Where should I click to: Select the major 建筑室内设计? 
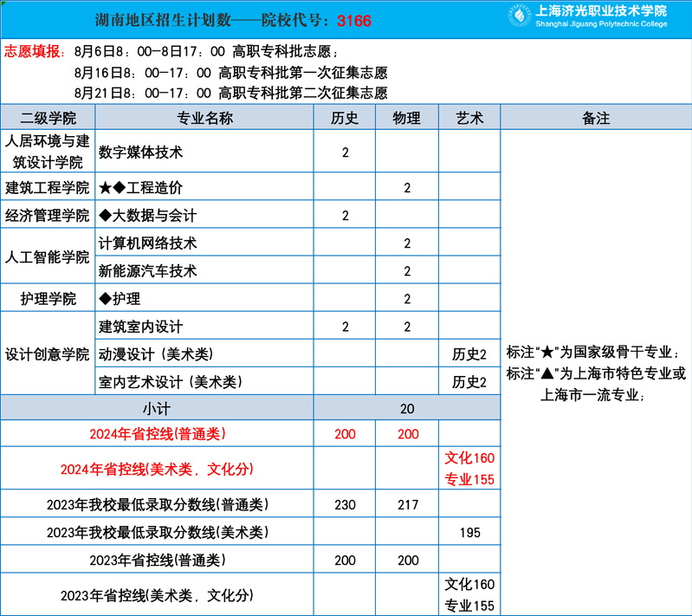point(140,327)
